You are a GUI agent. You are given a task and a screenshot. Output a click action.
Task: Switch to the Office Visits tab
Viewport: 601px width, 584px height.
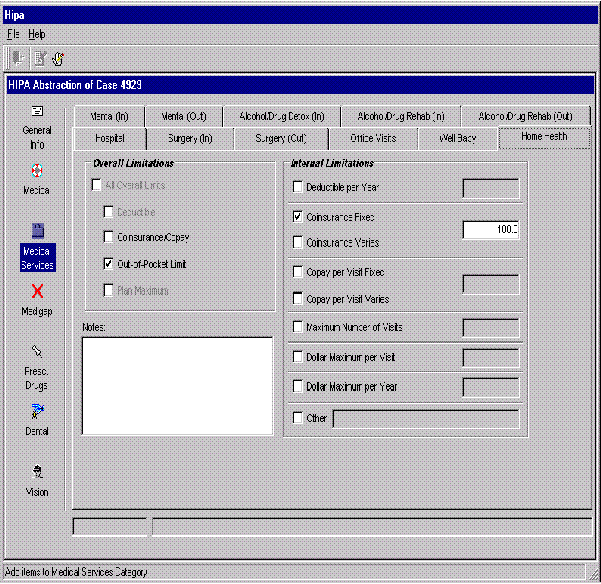tap(372, 138)
